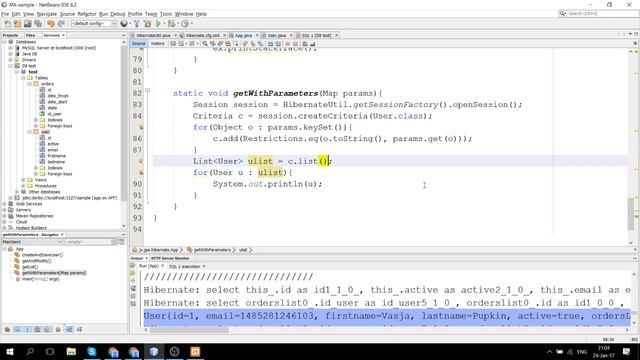Click the Open Project toolbar icon
The width and height of the screenshot is (640, 360).
pos(27,24)
